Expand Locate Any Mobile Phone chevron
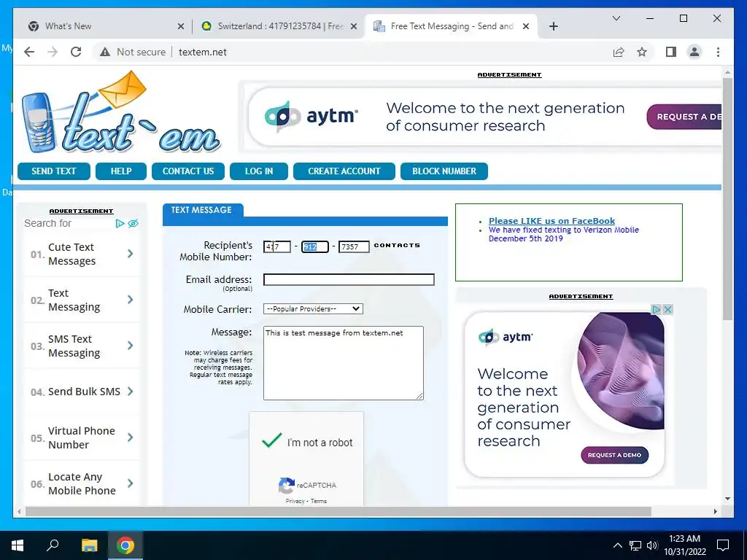747x560 pixels. (x=130, y=483)
